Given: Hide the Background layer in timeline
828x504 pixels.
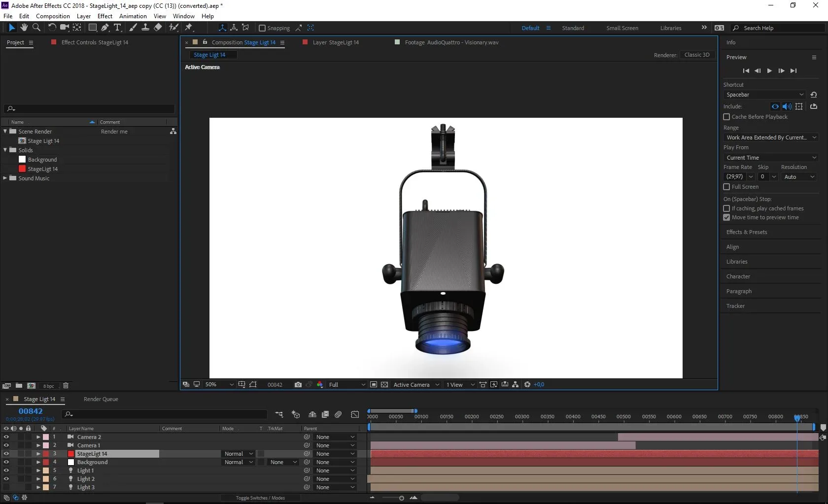Looking at the screenshot, I should coord(6,462).
